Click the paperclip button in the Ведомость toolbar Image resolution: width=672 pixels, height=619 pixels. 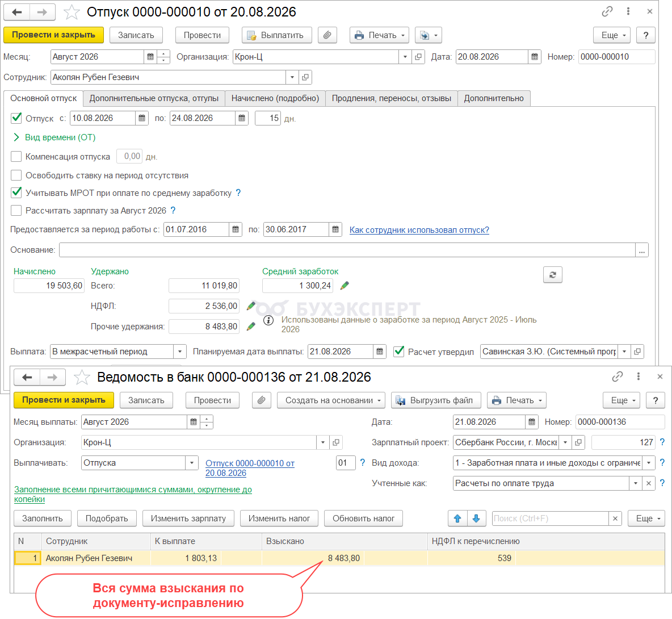[x=262, y=400]
